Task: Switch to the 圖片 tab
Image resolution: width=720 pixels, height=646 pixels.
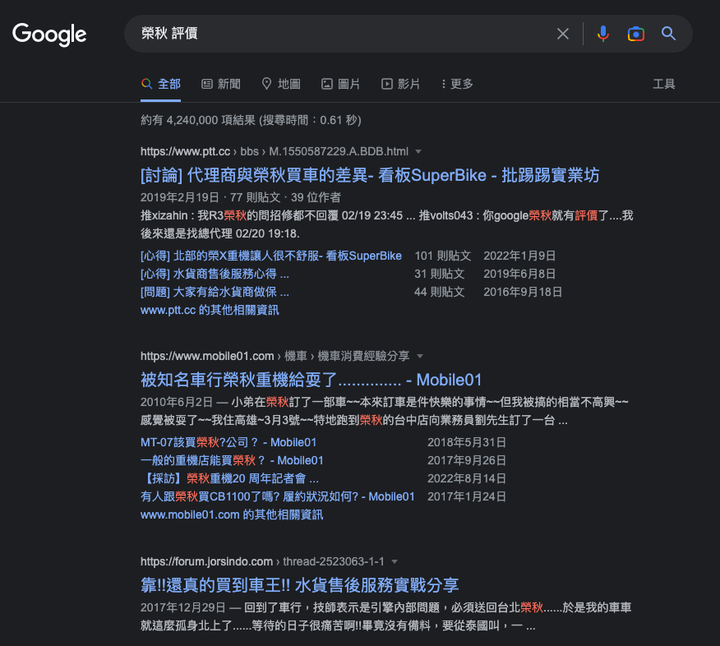Action: [340, 84]
